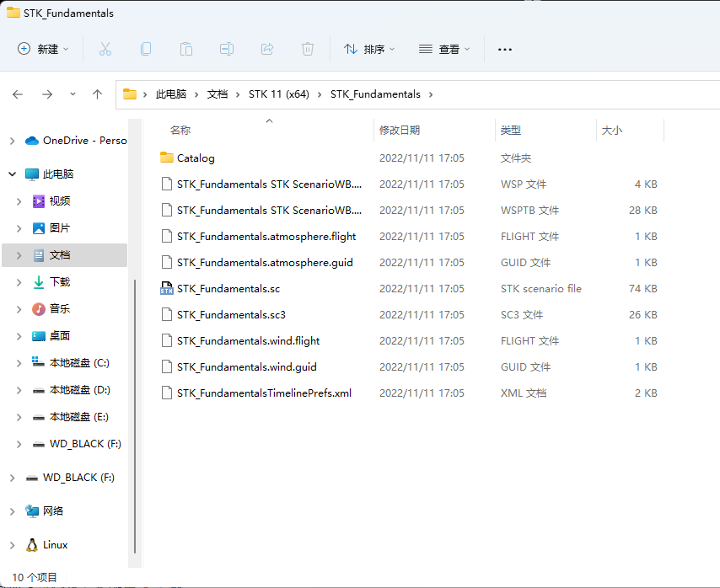Go up one folder with up arrow
720x588 pixels.
pos(97,94)
